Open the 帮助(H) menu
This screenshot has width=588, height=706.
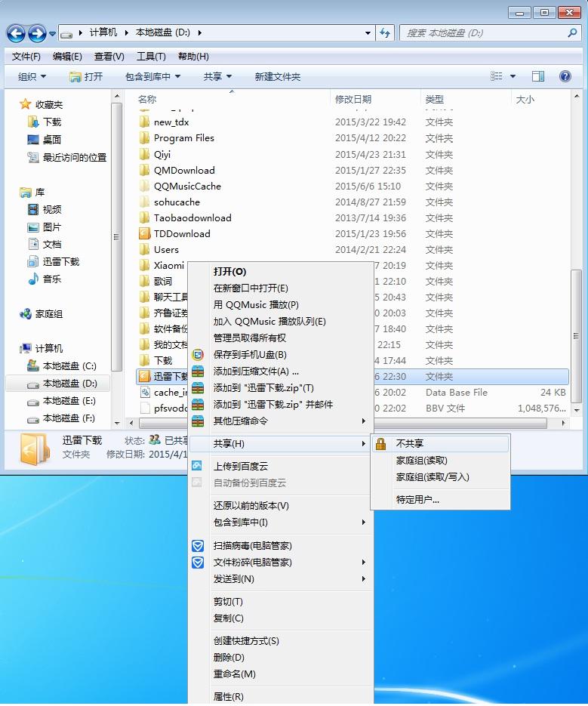click(193, 57)
